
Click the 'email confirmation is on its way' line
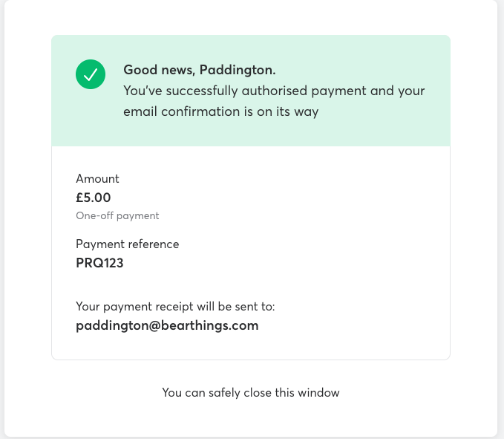click(220, 111)
